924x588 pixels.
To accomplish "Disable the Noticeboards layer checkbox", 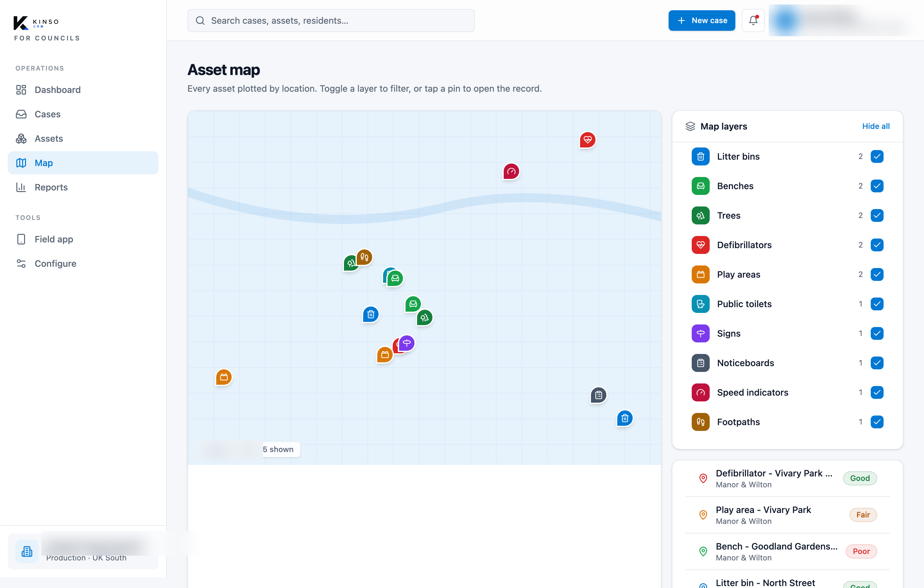I will pyautogui.click(x=877, y=363).
